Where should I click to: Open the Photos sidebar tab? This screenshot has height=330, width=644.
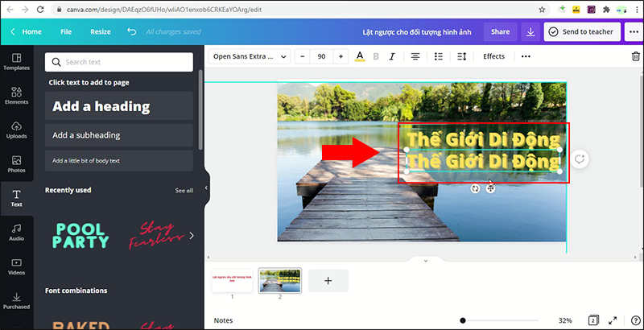click(16, 164)
